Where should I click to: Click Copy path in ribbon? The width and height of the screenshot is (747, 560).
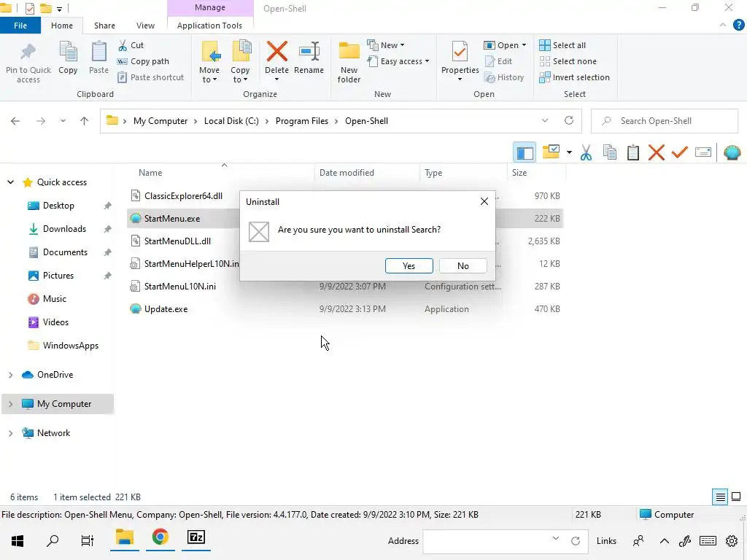click(x=143, y=61)
